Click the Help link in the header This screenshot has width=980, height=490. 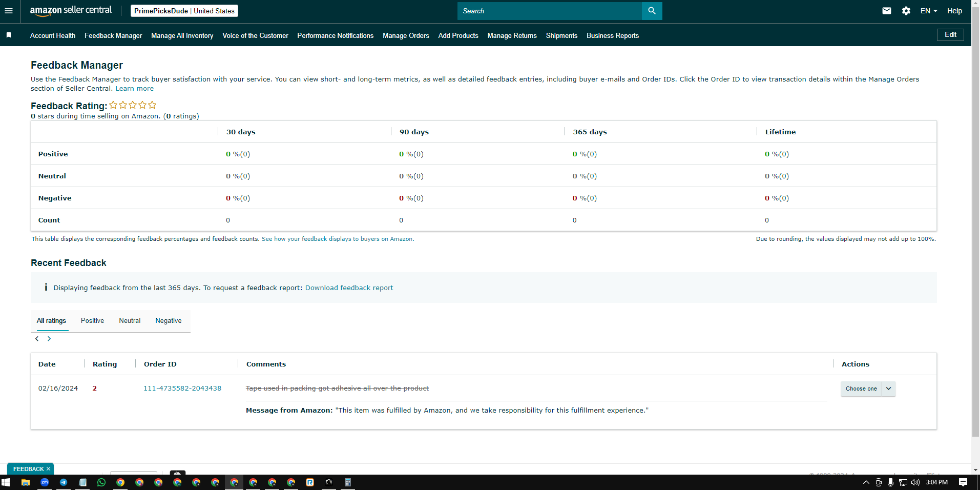point(954,11)
